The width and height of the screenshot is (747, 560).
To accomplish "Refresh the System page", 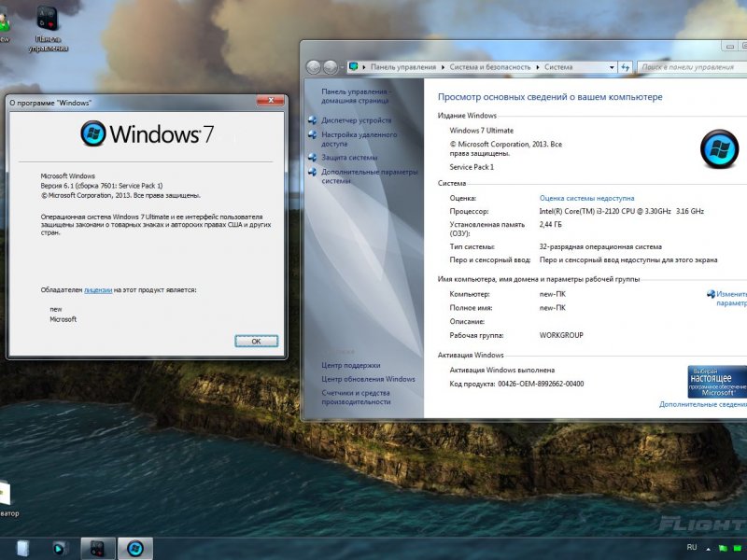I will (x=625, y=67).
